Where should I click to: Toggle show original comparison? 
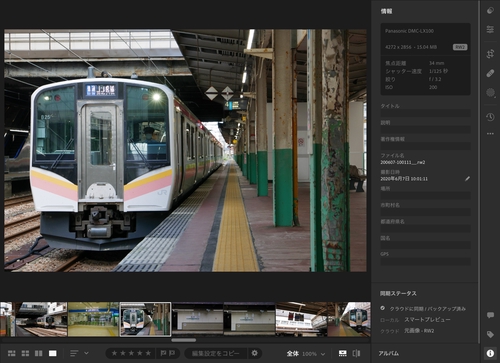click(x=356, y=353)
